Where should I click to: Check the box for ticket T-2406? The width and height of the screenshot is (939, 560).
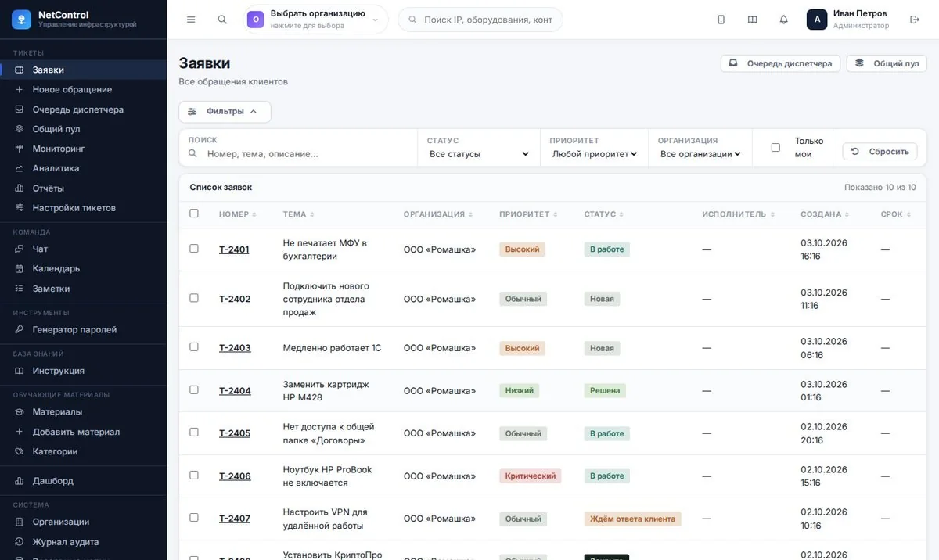[x=194, y=475]
